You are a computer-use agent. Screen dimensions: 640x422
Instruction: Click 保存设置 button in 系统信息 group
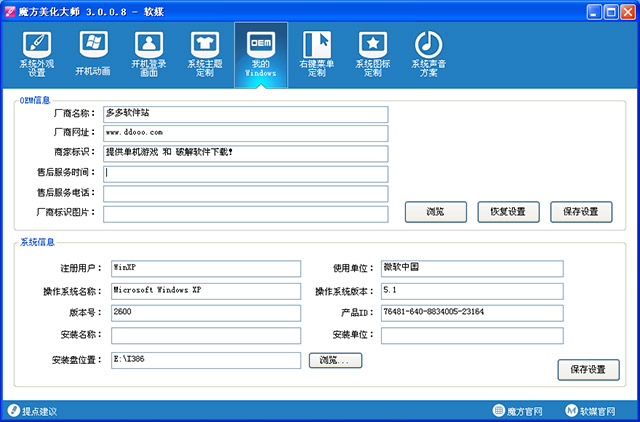click(x=588, y=370)
